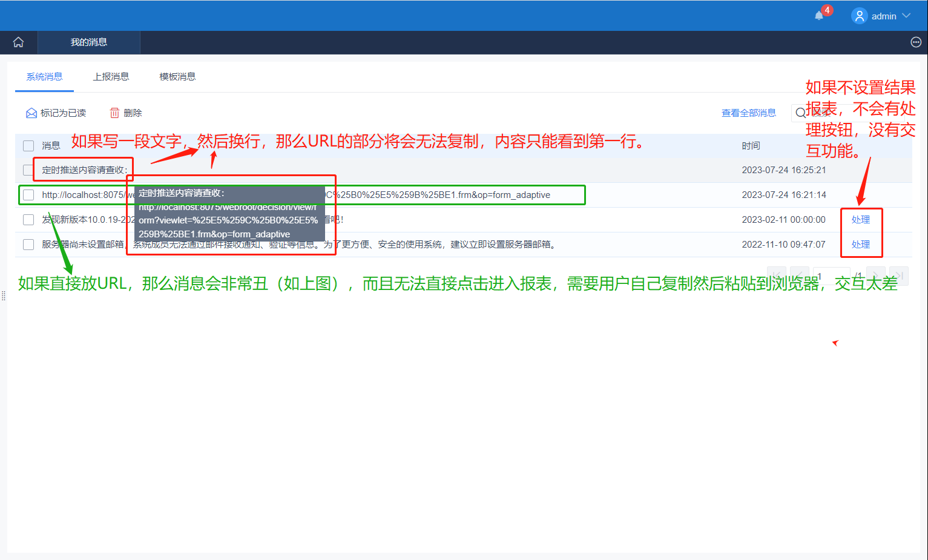928x560 pixels.
Task: Open the more options ellipsis icon
Action: click(x=916, y=42)
